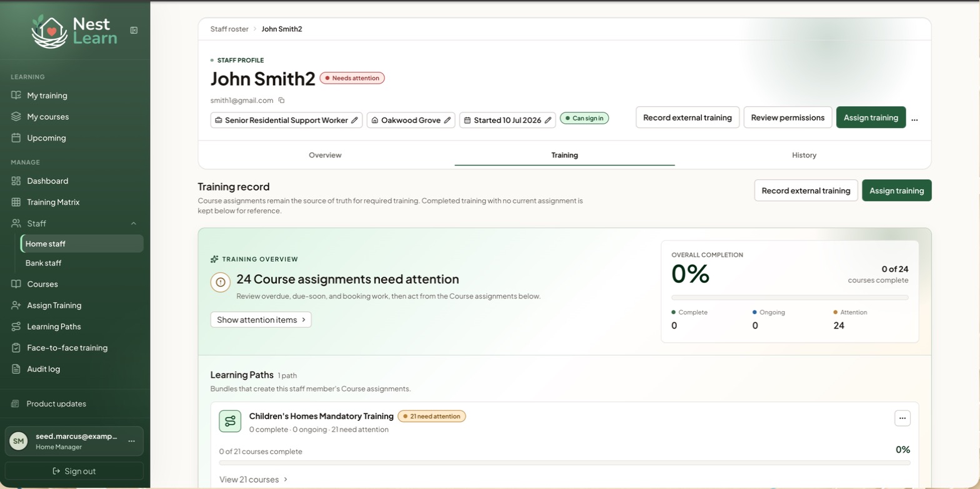Go to My courses

(75, 117)
